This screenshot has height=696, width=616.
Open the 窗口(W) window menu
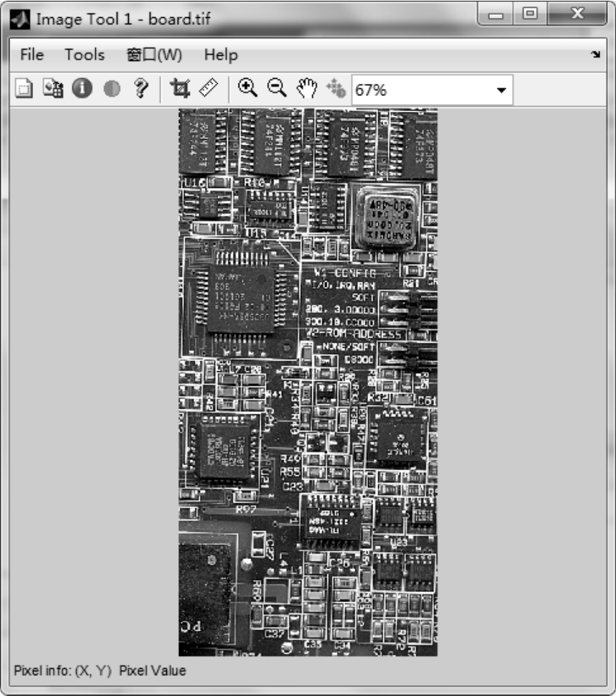(154, 55)
